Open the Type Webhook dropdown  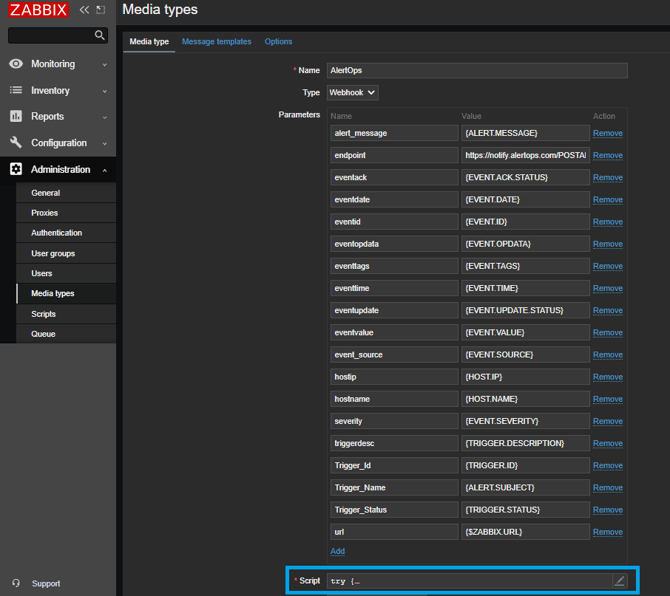353,92
